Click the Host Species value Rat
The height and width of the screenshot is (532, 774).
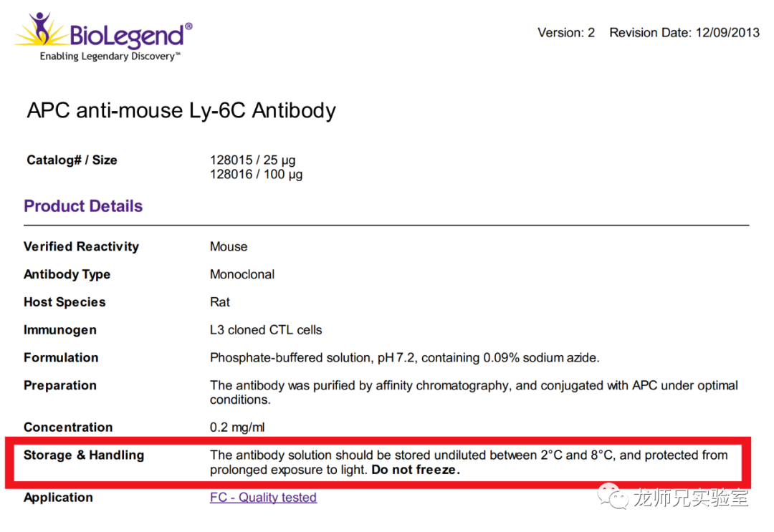pyautogui.click(x=220, y=302)
